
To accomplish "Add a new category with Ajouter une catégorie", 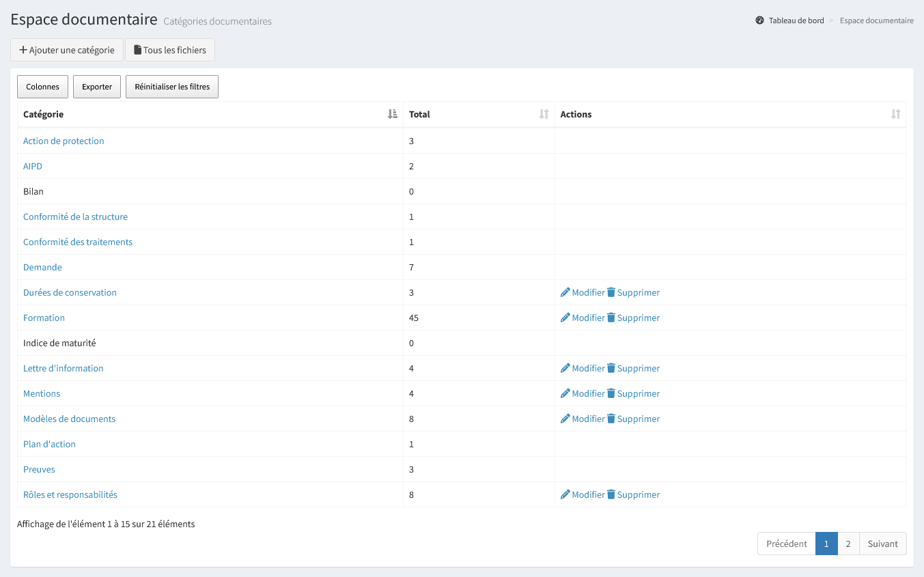I will tap(67, 50).
